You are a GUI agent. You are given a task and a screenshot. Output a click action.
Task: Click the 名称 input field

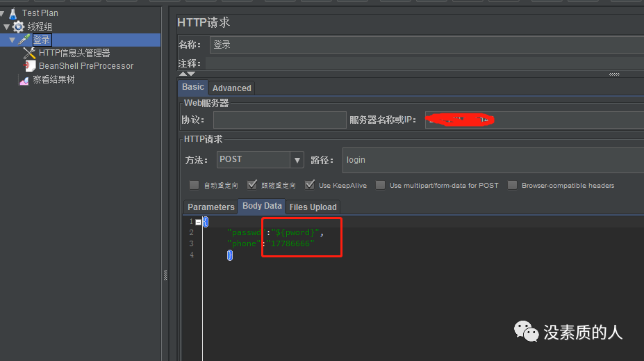click(x=427, y=45)
